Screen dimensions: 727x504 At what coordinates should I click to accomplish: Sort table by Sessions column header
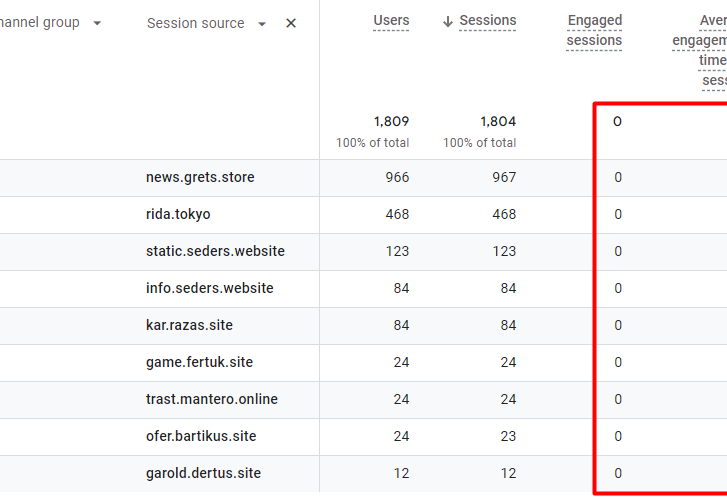click(x=488, y=20)
